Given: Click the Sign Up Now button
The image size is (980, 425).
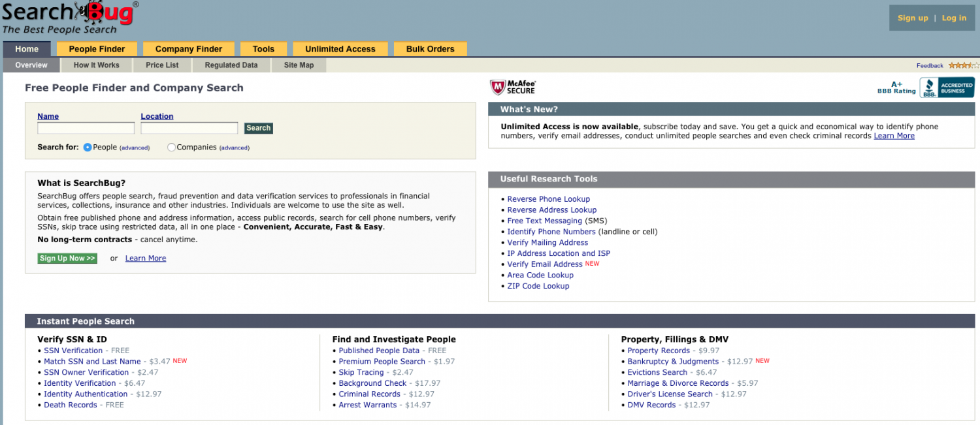Looking at the screenshot, I should (67, 259).
